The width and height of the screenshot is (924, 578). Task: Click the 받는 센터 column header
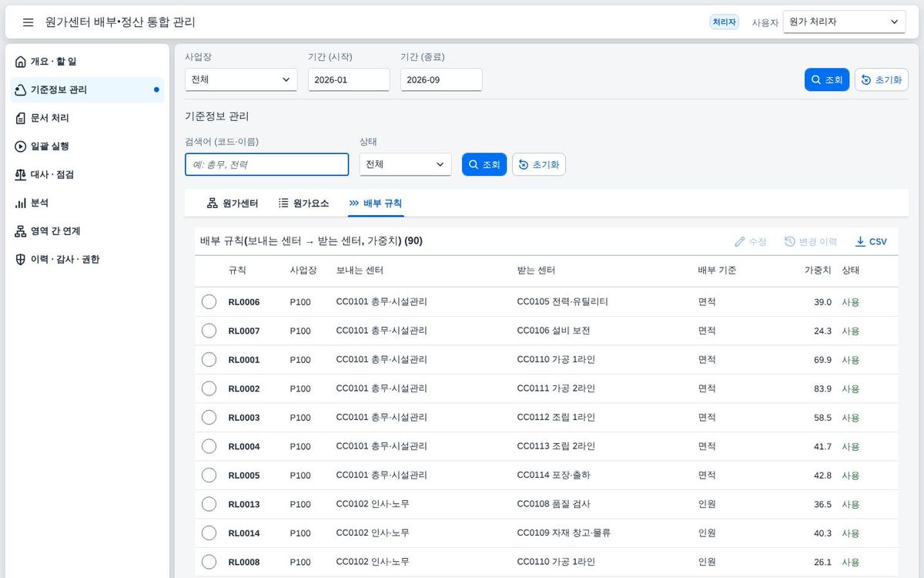click(x=536, y=271)
